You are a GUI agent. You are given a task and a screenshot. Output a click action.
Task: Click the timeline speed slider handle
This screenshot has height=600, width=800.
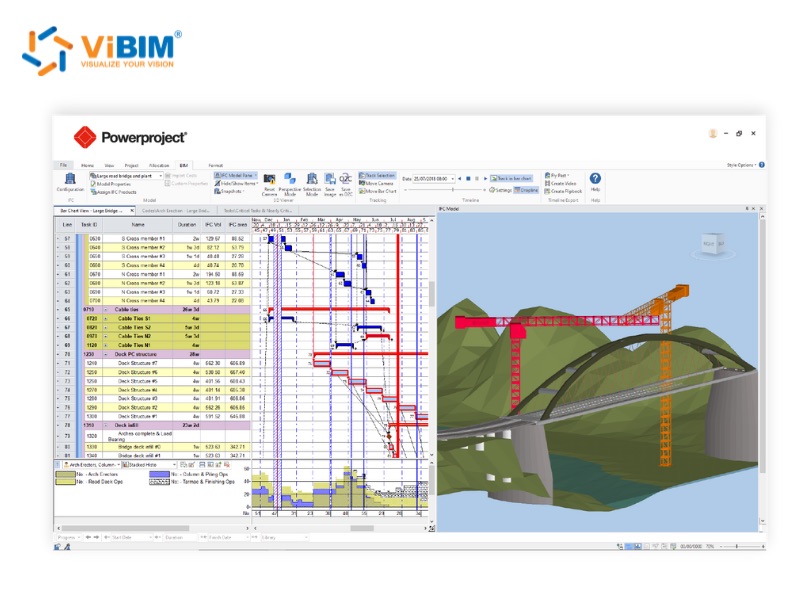[453, 190]
